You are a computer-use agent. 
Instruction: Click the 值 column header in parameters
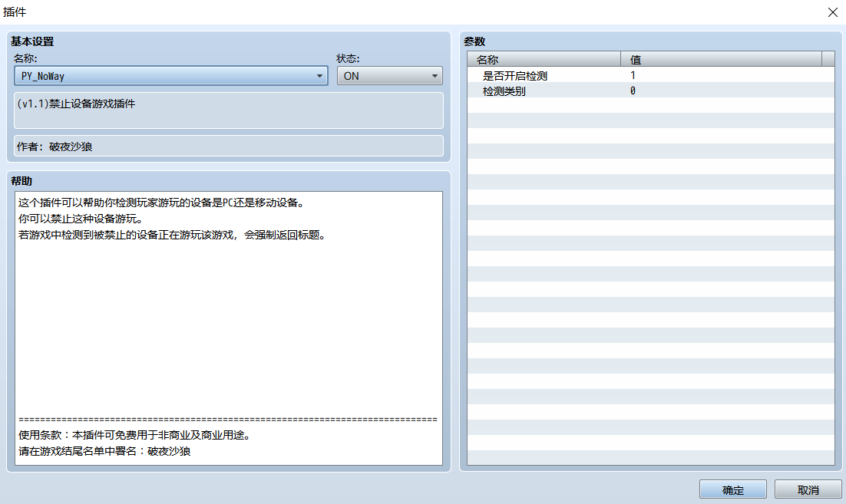pos(721,59)
